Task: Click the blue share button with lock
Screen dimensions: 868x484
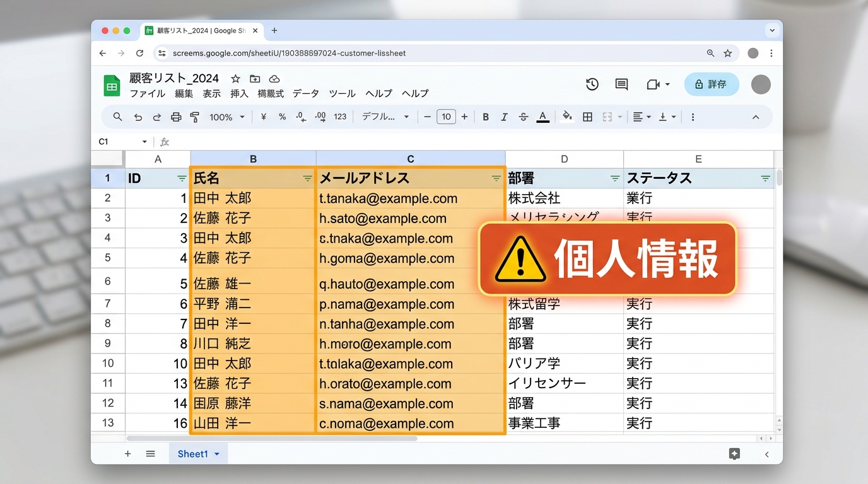Action: coord(711,84)
